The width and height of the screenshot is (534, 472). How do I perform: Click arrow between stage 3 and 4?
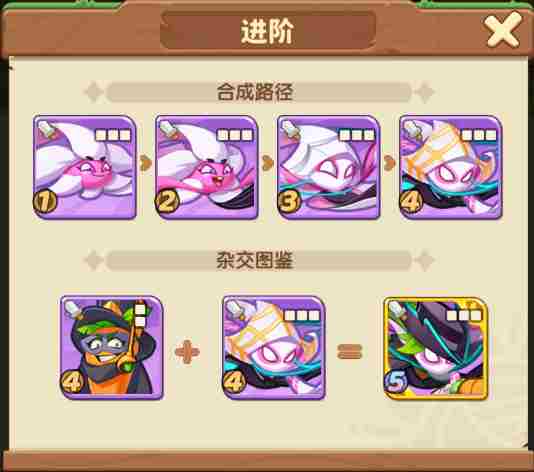(389, 163)
